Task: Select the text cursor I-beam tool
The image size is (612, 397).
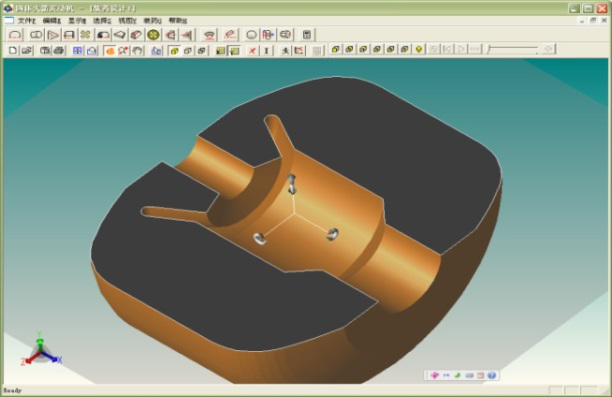Action: point(266,50)
